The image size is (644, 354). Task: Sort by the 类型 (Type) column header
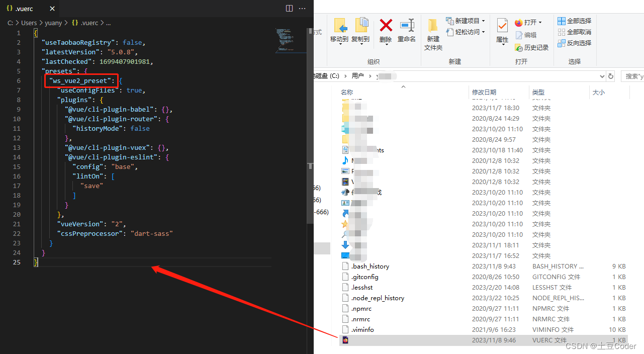(538, 92)
